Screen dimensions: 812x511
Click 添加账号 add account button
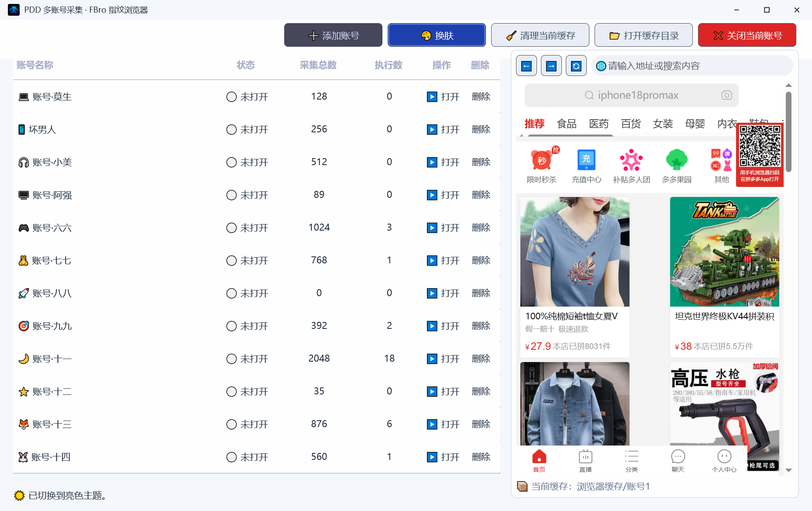click(333, 35)
